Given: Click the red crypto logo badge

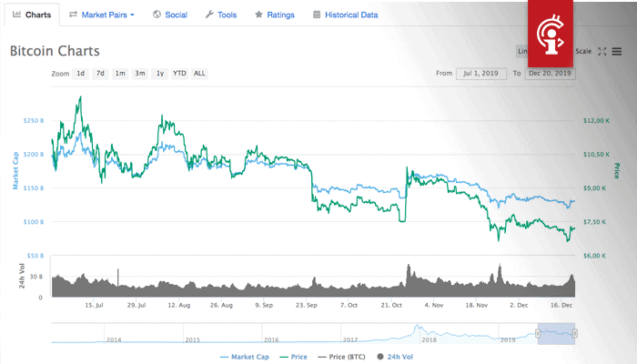Looking at the screenshot, I should point(551,34).
